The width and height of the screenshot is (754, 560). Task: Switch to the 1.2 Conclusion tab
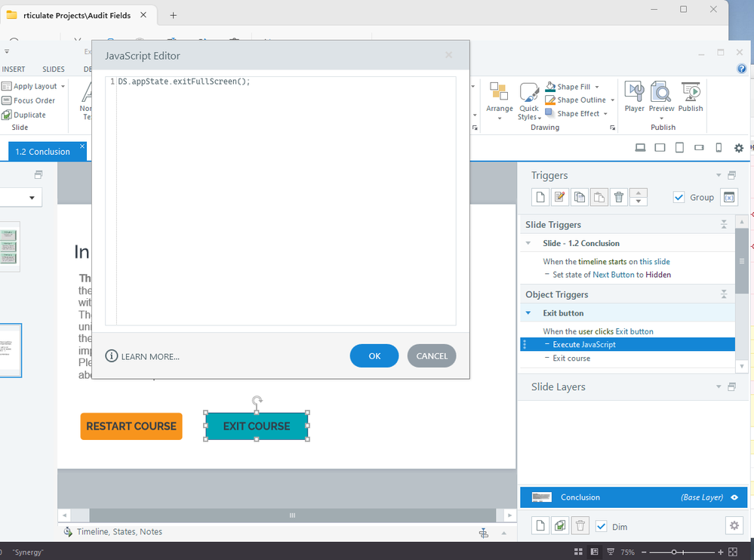click(x=43, y=152)
